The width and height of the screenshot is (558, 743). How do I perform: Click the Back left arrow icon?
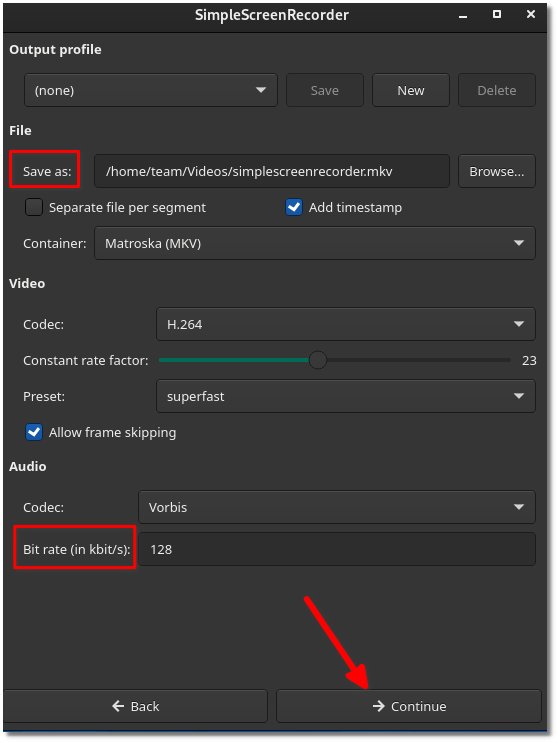point(118,706)
